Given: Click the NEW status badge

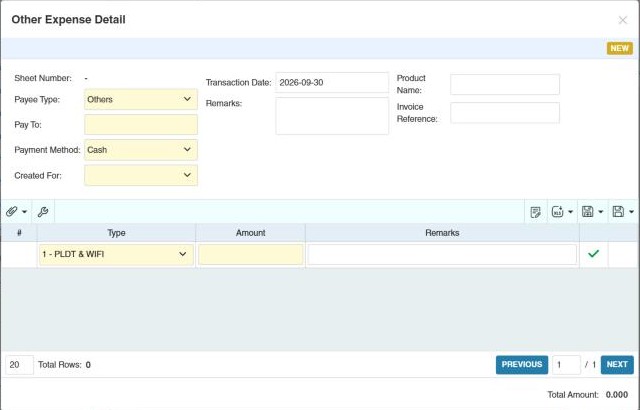Looking at the screenshot, I should pyautogui.click(x=620, y=49).
